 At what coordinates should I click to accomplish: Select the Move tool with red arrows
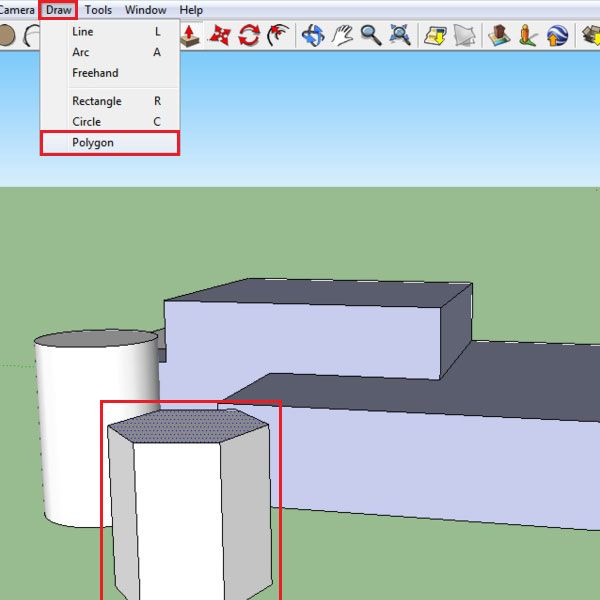coord(220,36)
